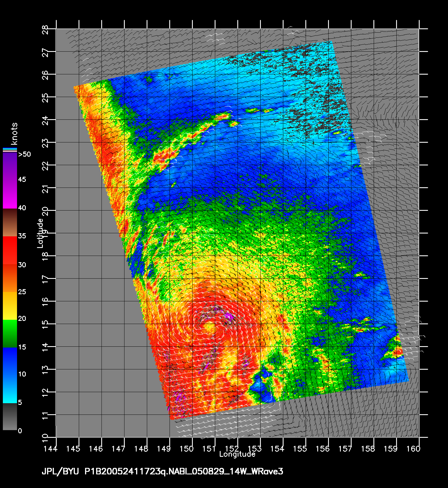
Task: Click the latitude tick label '11'
Action: coord(45,415)
